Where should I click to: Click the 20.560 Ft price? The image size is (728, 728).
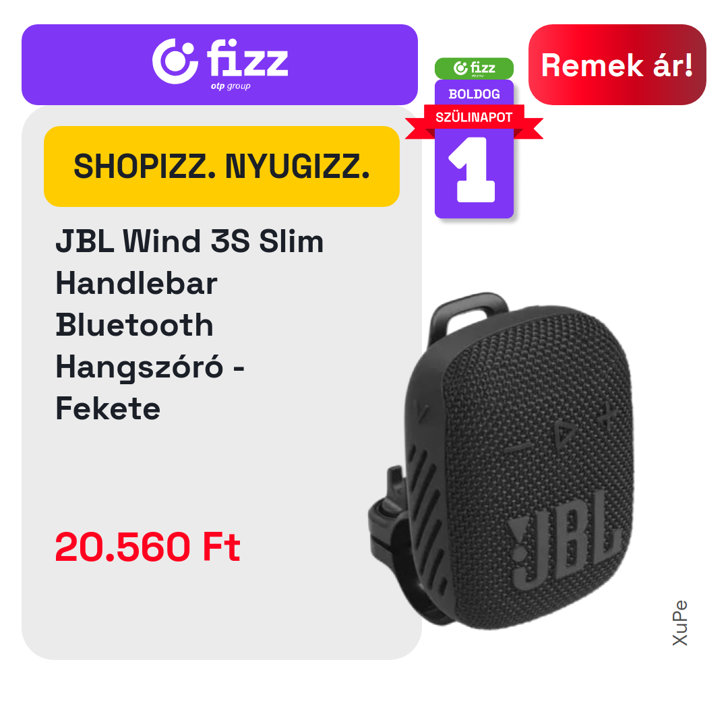coord(148,547)
